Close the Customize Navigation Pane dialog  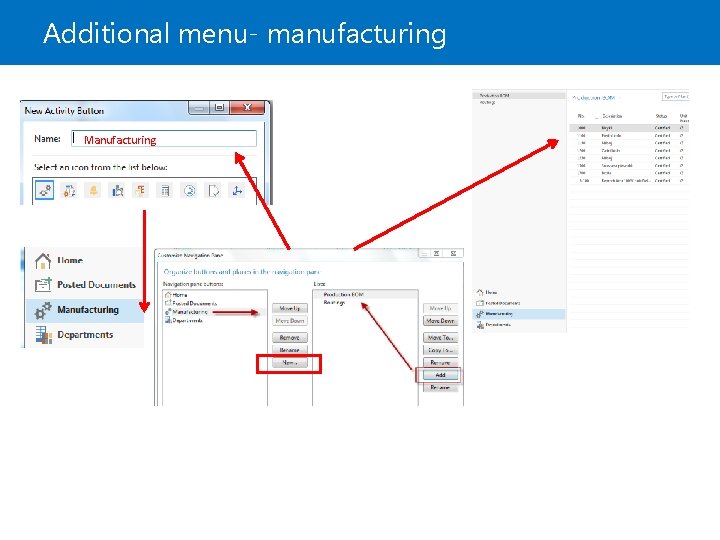click(x=454, y=253)
